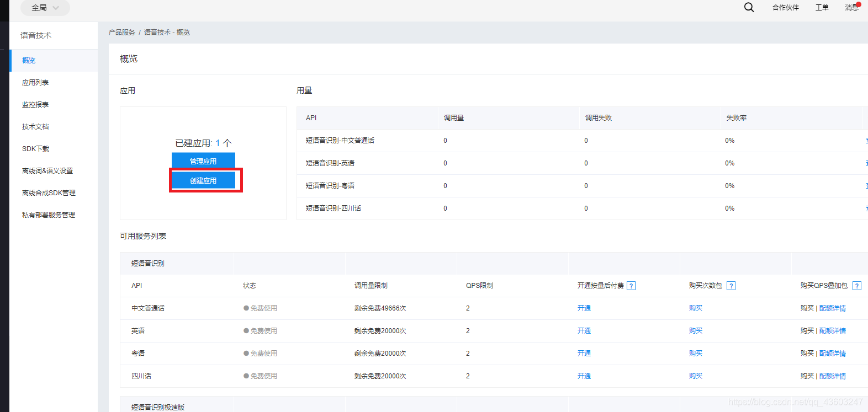Image resolution: width=868 pixels, height=412 pixels.
Task: Open 消息 notifications
Action: tap(852, 8)
